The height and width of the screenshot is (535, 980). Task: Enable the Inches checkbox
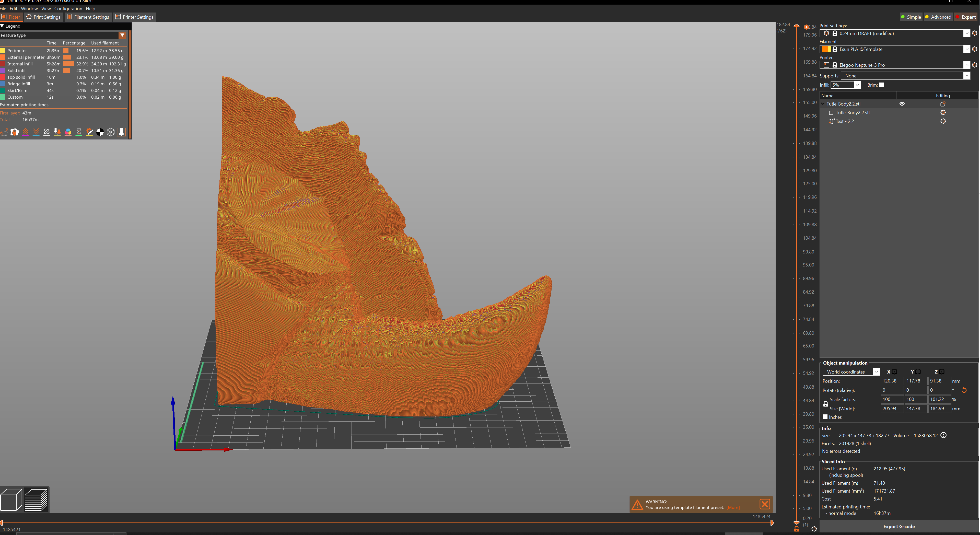point(825,417)
